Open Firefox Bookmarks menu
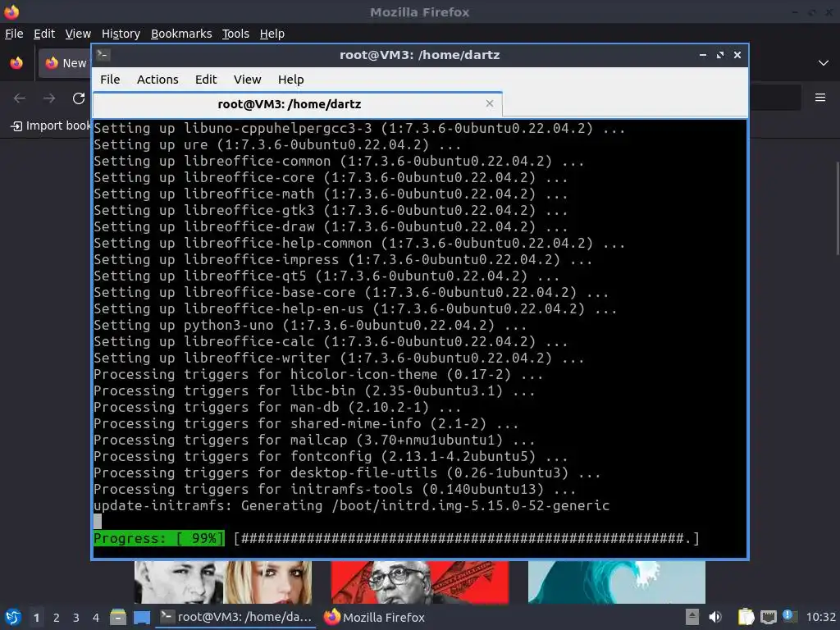The image size is (840, 630). 181,34
